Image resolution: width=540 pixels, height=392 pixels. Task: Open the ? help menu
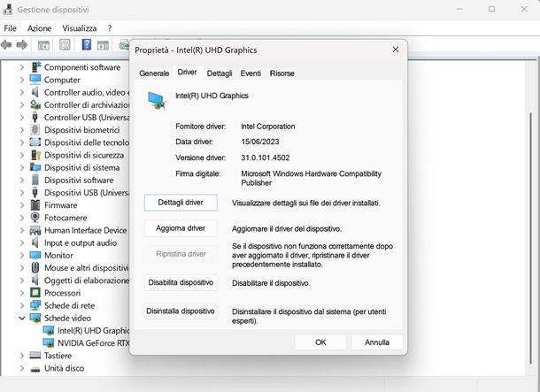click(x=110, y=28)
